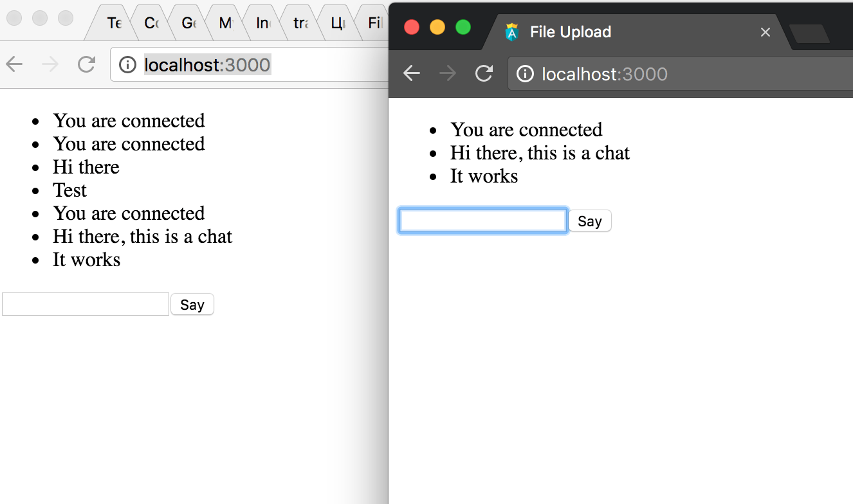Close the File Upload tab with its X
This screenshot has width=853, height=504.
tap(765, 32)
